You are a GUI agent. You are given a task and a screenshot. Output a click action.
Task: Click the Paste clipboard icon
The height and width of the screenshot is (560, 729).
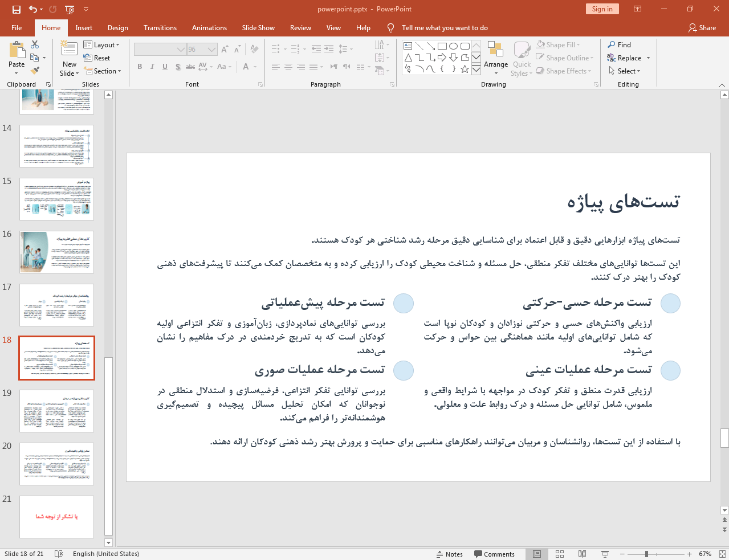coord(17,52)
